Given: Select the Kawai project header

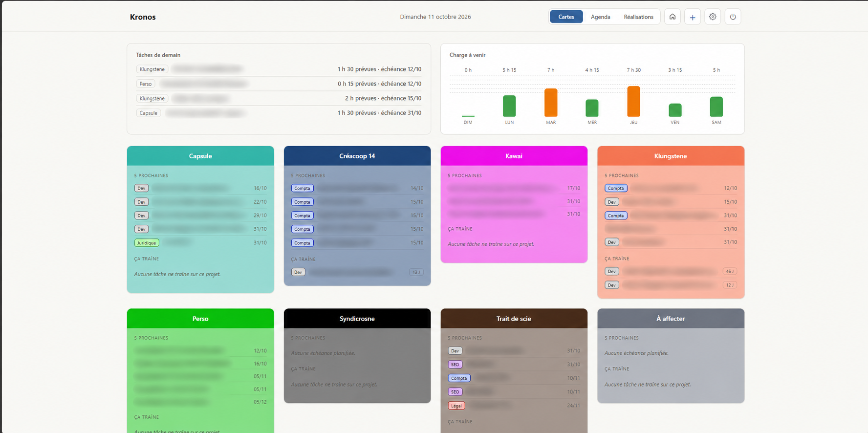Looking at the screenshot, I should (x=514, y=156).
